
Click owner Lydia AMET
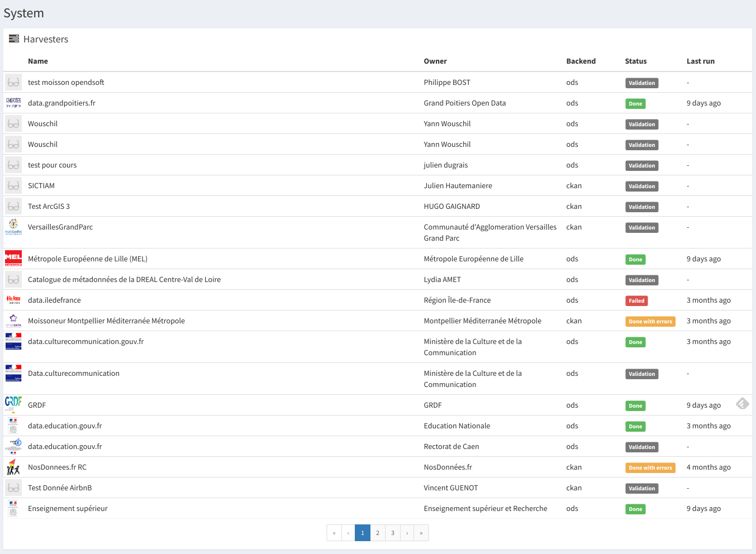(443, 279)
